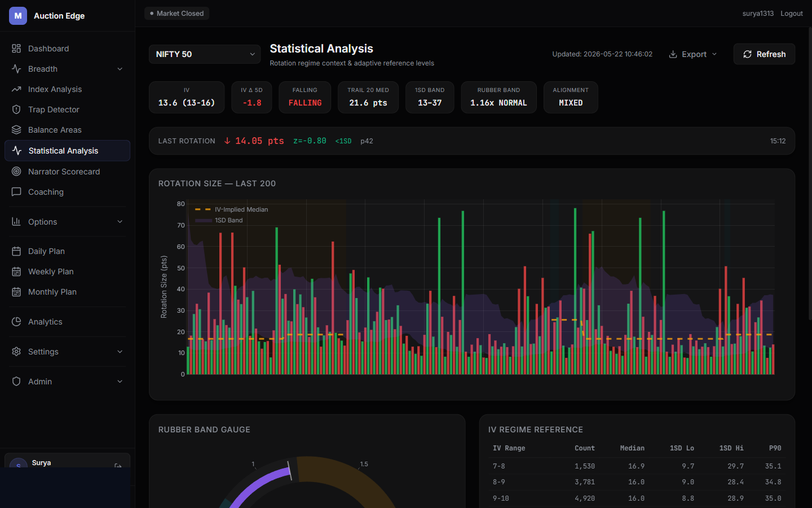Click the Admin shield icon
This screenshot has width=812, height=508.
coord(16,382)
